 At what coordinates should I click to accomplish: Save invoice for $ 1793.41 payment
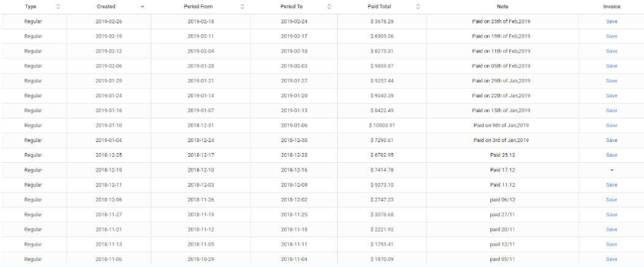[x=611, y=244]
